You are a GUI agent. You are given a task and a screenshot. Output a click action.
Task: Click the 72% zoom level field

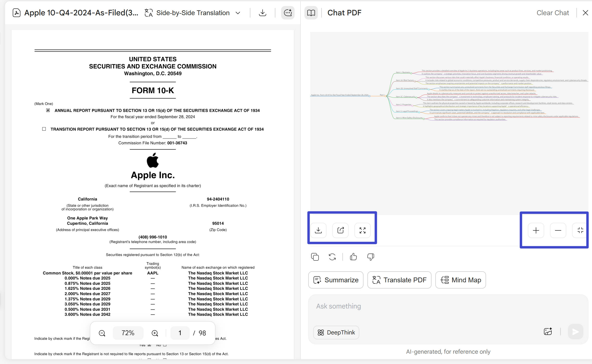128,333
